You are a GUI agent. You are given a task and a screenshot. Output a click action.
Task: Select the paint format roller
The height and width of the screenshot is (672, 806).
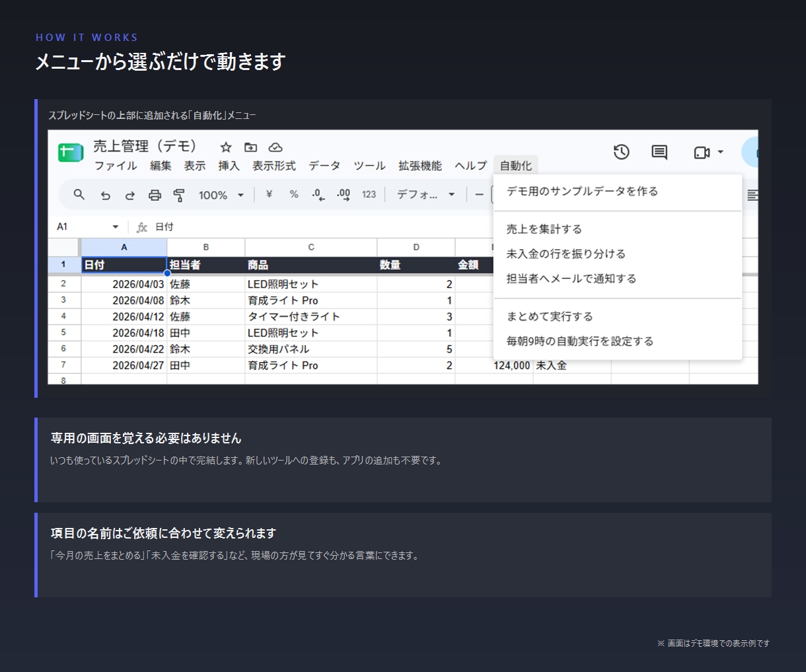click(x=179, y=195)
